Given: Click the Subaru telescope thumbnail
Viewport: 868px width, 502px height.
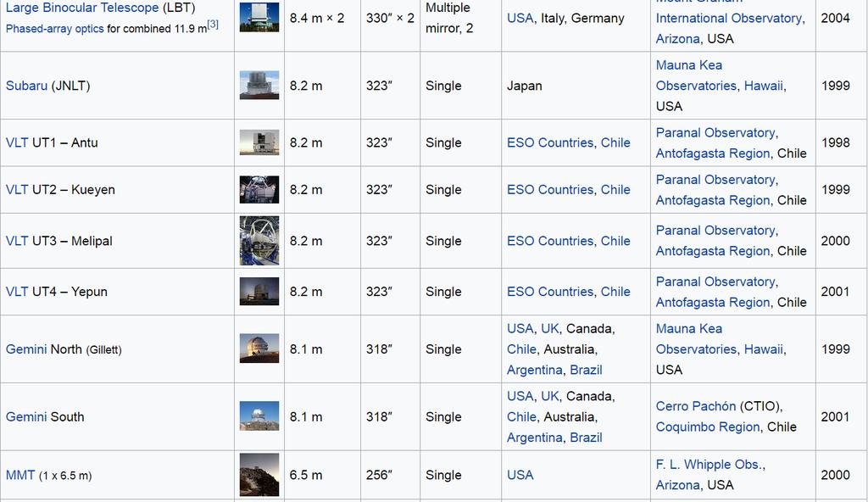Looking at the screenshot, I should click(259, 86).
